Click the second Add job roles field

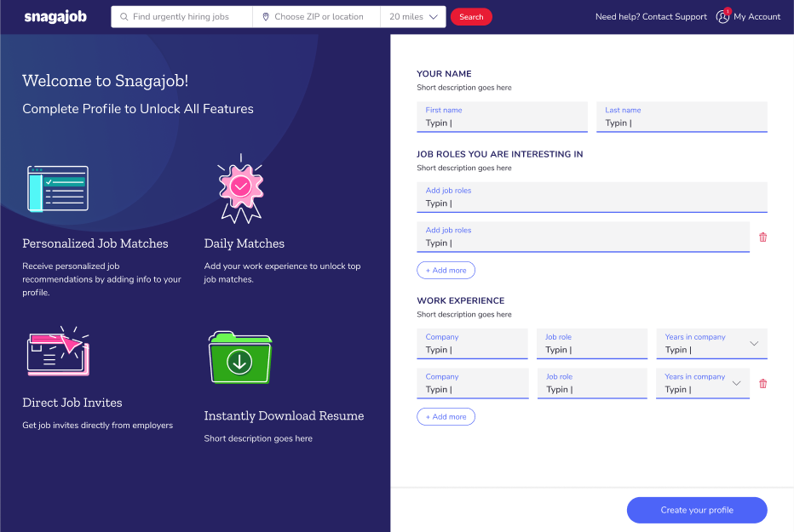[583, 237]
